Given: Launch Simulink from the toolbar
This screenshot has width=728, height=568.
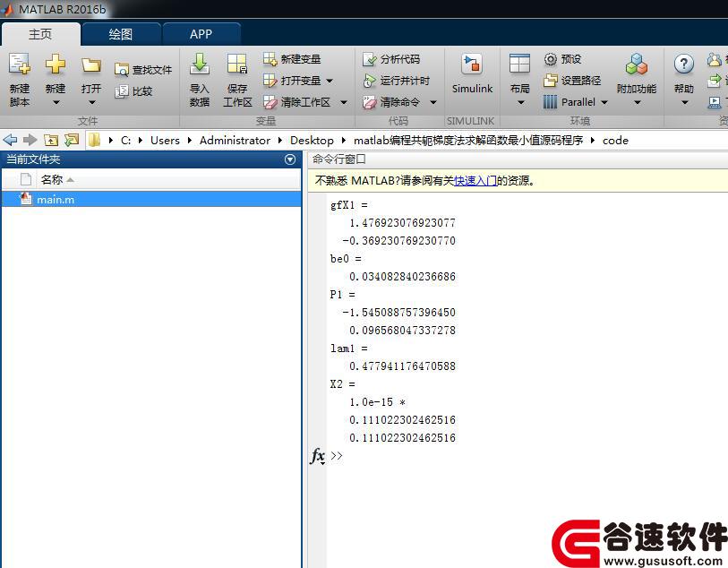Looking at the screenshot, I should (472, 73).
